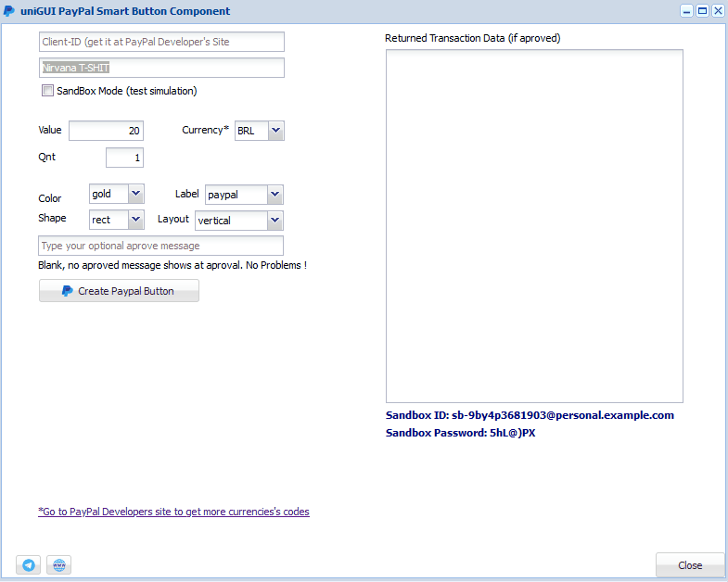
Task: Click the Blank, no aproved message note
Action: [x=172, y=265]
